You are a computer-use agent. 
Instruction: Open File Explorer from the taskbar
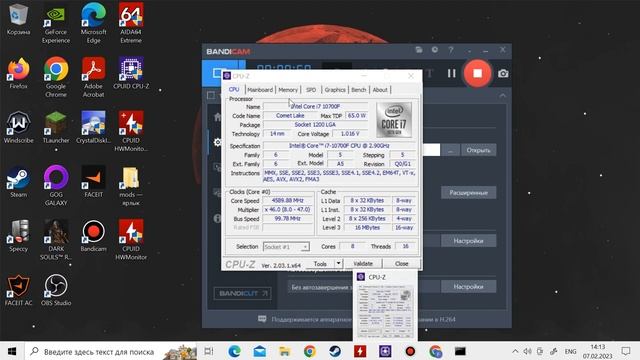tap(284, 351)
